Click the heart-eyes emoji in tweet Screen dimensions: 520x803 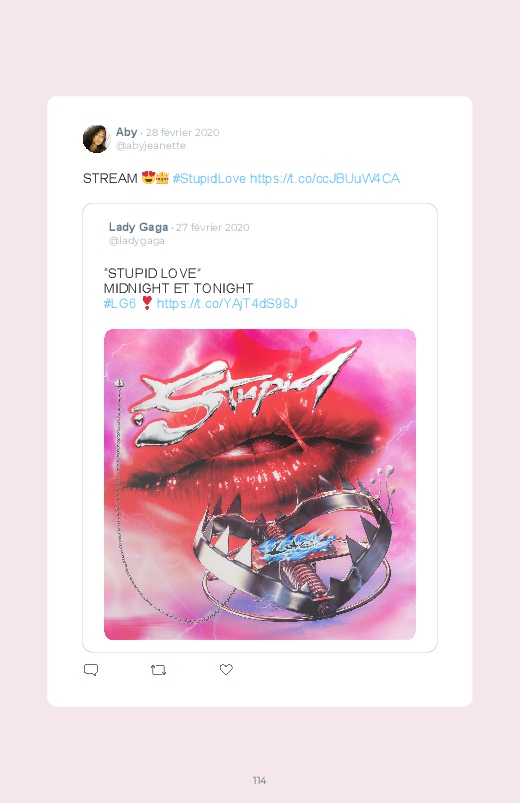click(148, 178)
